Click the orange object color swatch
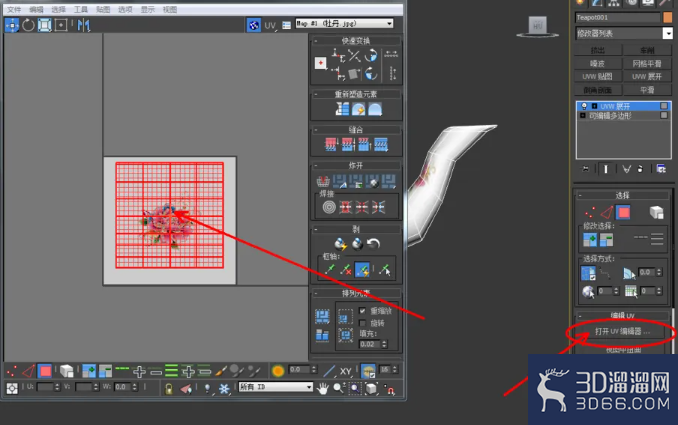This screenshot has height=425, width=678. point(668,17)
